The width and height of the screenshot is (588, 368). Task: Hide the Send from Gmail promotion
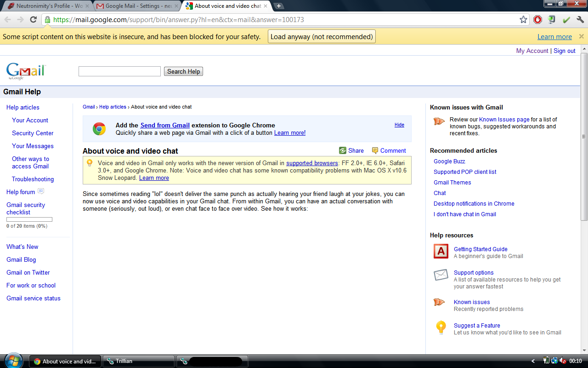point(399,125)
